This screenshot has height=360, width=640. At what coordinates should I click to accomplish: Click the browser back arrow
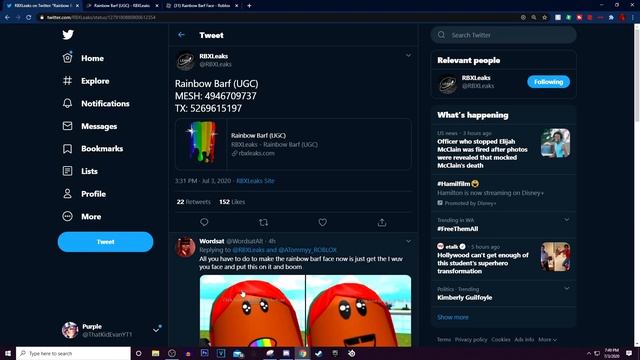click(7, 18)
